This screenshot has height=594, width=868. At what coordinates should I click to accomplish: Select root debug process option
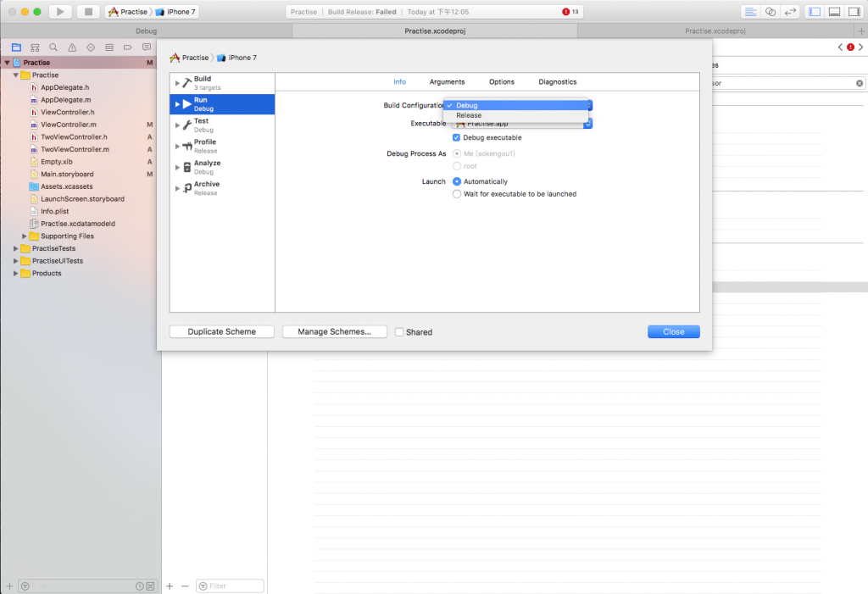click(457, 166)
